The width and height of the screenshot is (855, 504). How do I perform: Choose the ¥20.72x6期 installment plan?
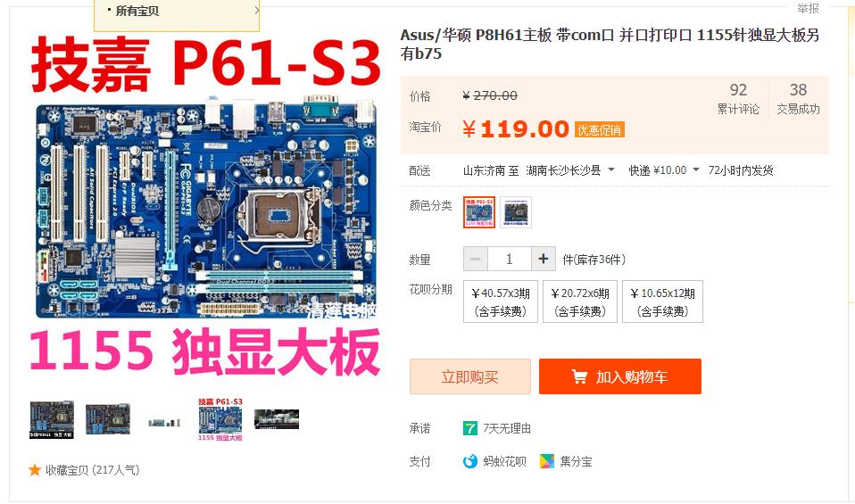pos(580,302)
